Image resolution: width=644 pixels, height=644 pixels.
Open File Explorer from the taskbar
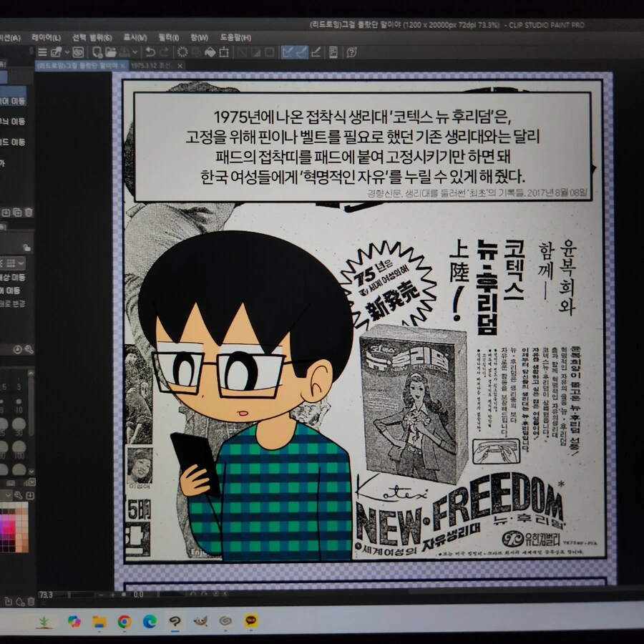pyautogui.click(x=99, y=622)
